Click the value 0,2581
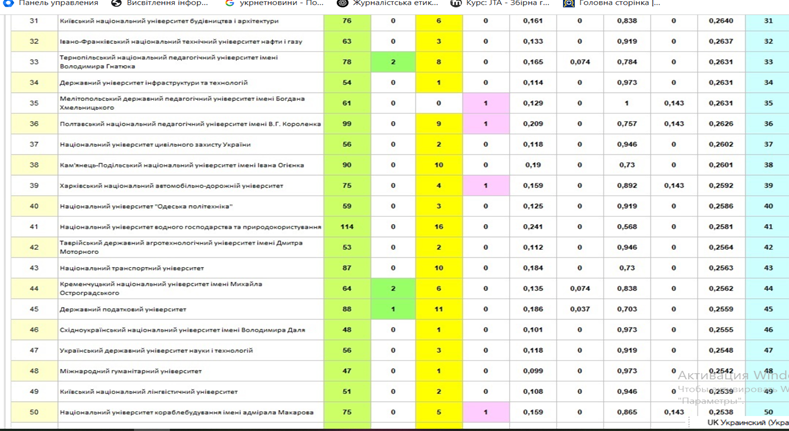 [721, 227]
